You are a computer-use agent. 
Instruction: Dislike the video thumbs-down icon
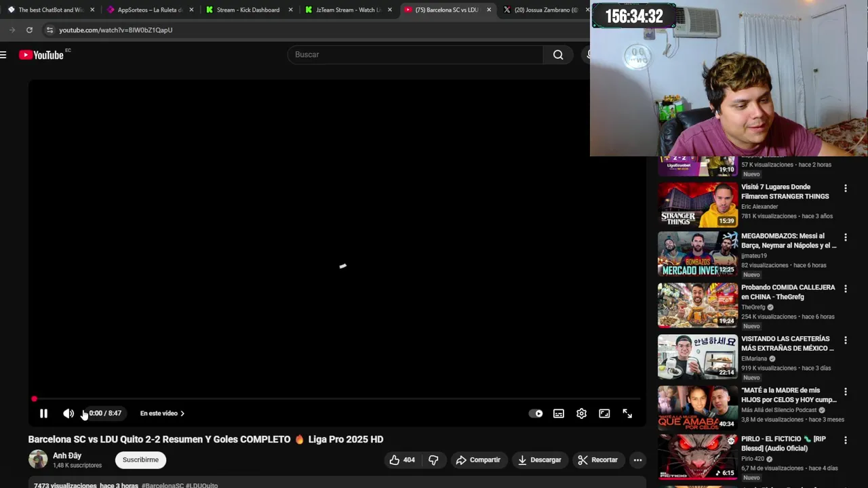433,460
